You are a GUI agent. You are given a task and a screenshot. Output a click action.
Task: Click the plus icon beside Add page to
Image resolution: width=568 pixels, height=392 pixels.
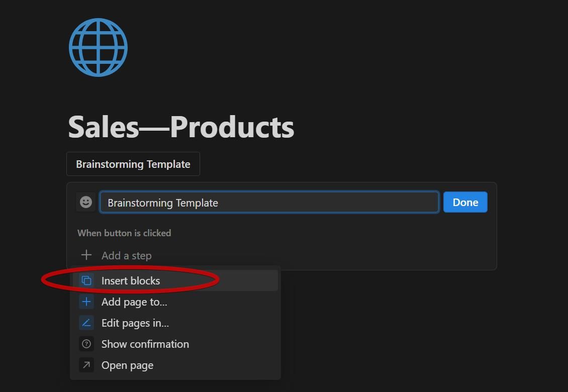tap(86, 302)
